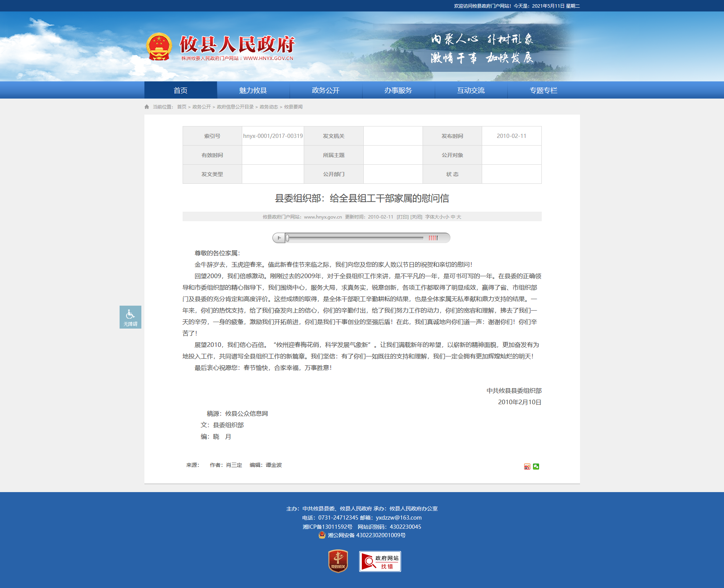This screenshot has width=724, height=588.
Task: Click the police shield filing icon
Action: pyautogui.click(x=322, y=535)
